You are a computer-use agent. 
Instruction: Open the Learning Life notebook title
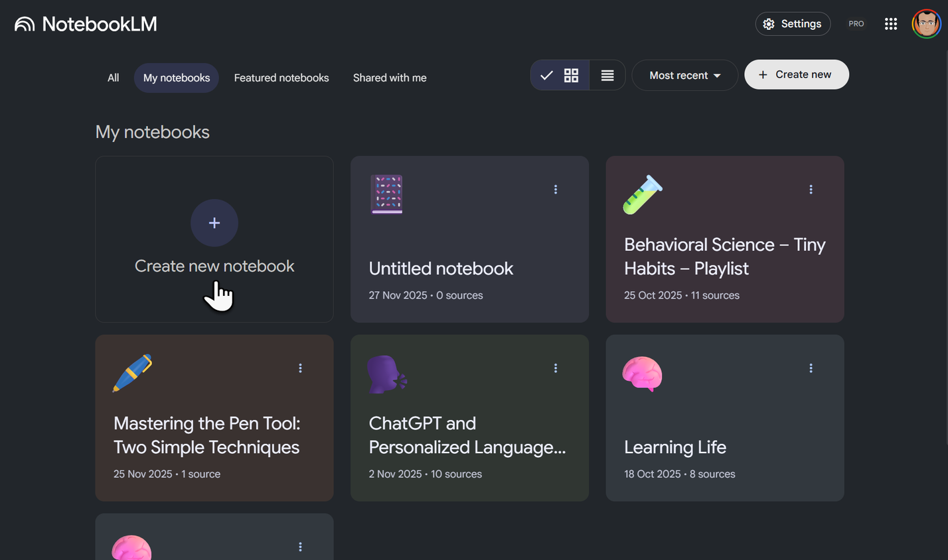(x=675, y=447)
